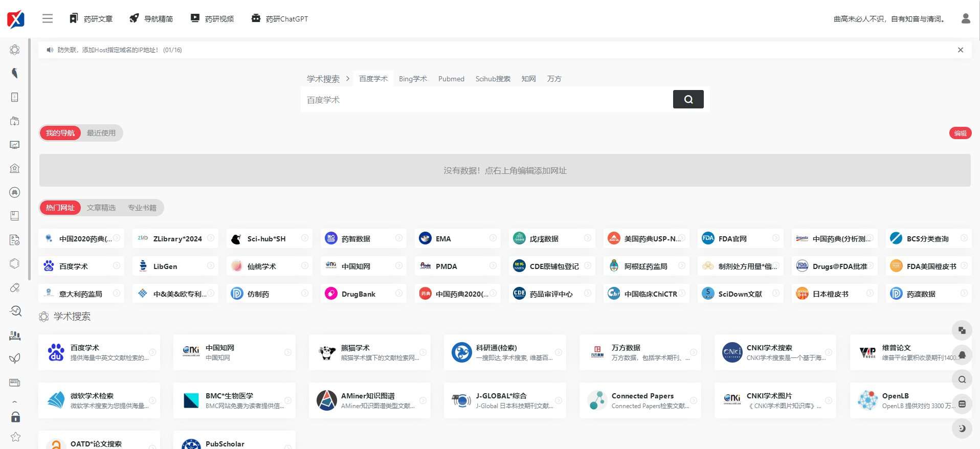Open 导航精简 in the top menu
This screenshot has width=980, height=449.
pyautogui.click(x=151, y=18)
